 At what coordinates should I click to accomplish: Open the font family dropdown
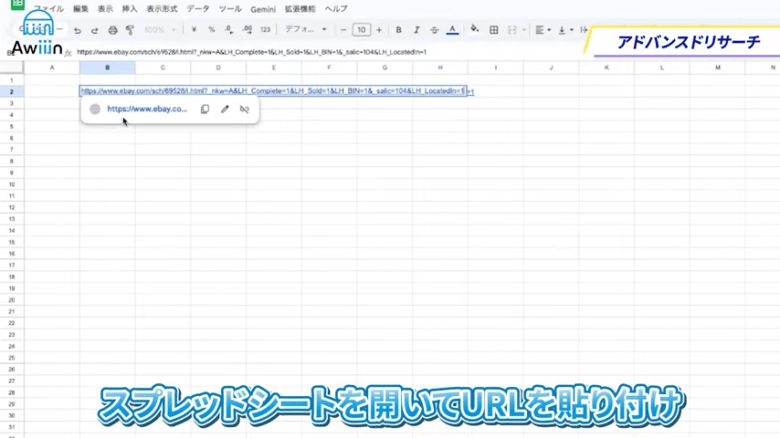click(x=305, y=29)
